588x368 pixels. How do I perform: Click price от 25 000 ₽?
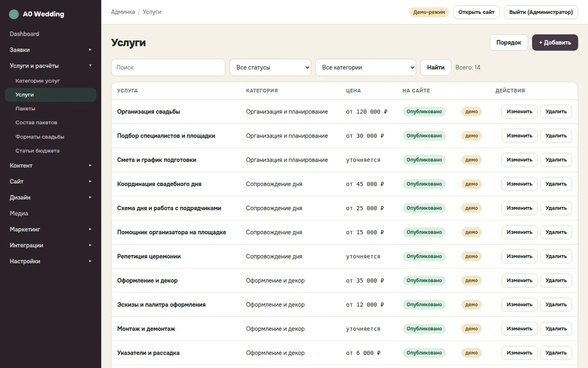365,208
